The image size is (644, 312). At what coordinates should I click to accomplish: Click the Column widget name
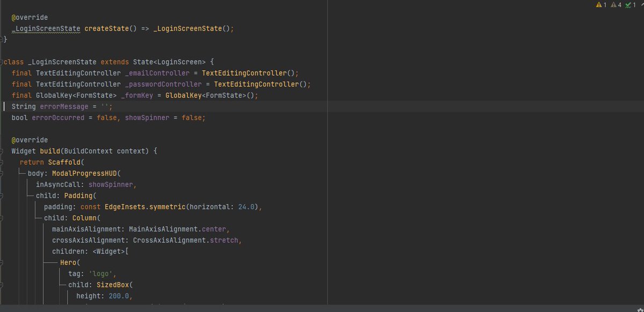click(x=84, y=218)
